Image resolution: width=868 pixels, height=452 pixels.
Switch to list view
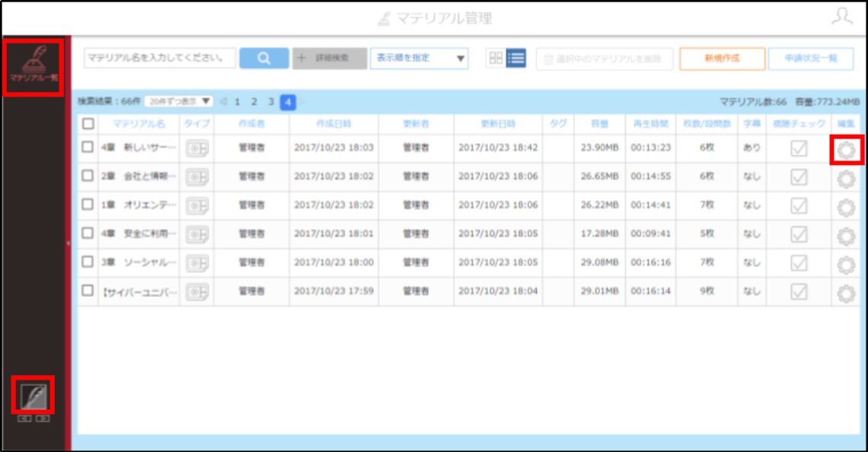(516, 58)
